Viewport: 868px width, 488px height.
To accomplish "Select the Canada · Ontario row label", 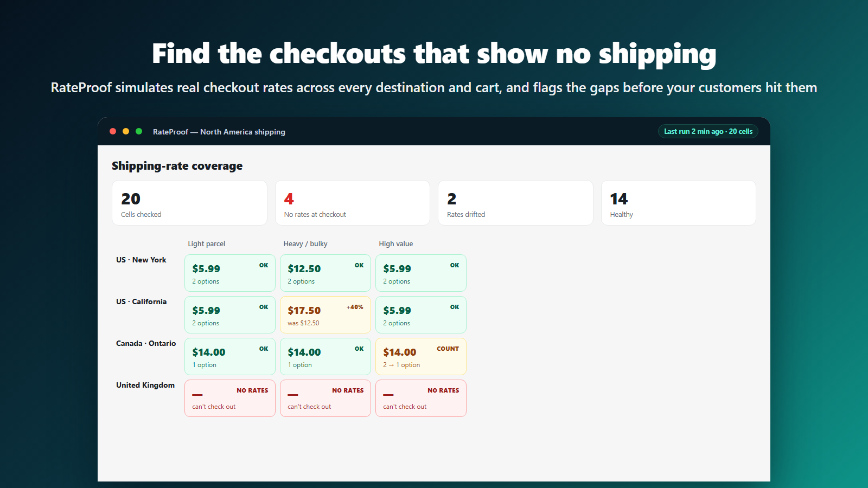I will (146, 343).
